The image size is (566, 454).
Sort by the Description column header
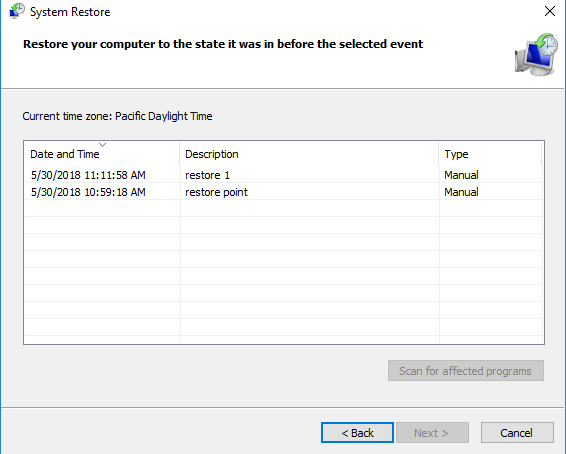coord(309,154)
